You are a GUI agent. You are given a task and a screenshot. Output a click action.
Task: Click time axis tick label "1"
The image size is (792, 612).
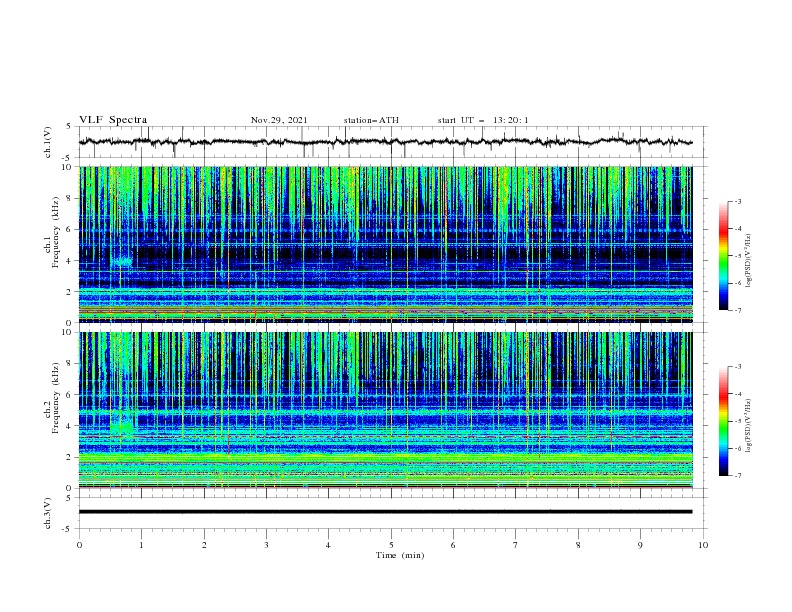pyautogui.click(x=141, y=545)
